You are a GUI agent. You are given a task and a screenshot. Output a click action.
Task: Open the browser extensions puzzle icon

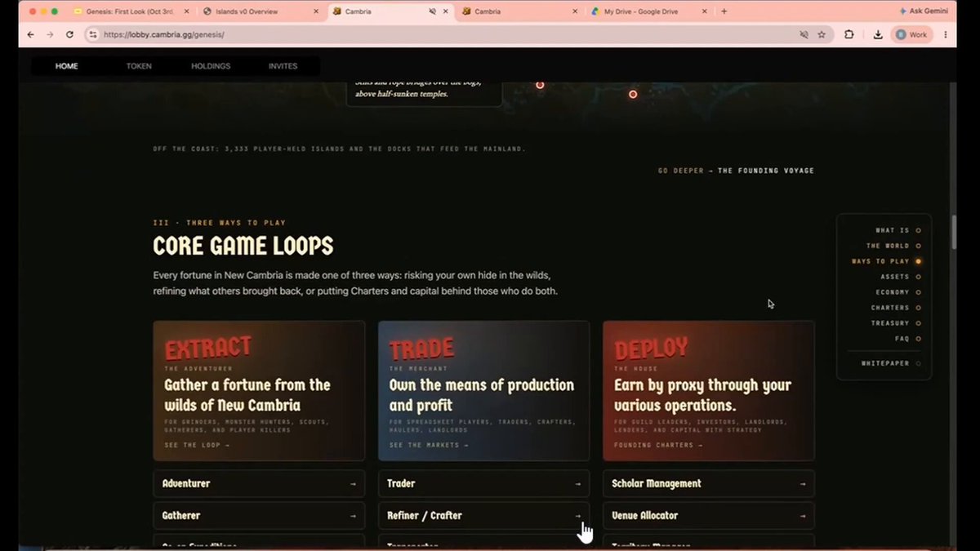point(849,35)
